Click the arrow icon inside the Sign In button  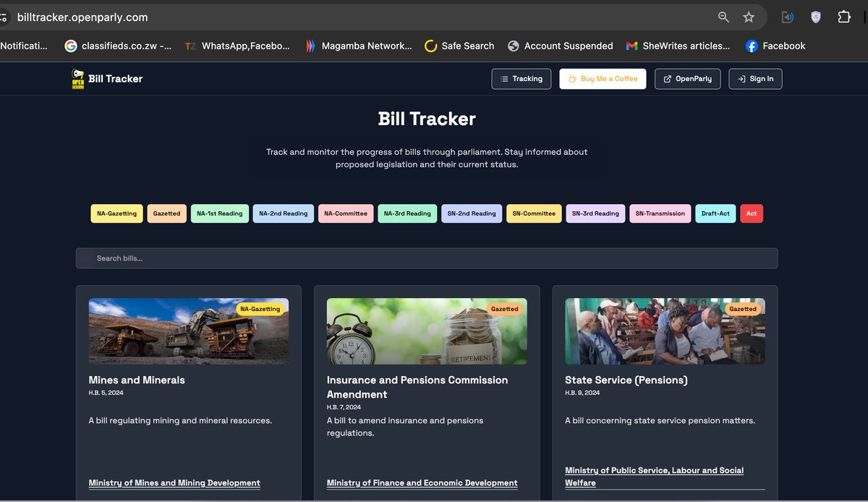[740, 78]
